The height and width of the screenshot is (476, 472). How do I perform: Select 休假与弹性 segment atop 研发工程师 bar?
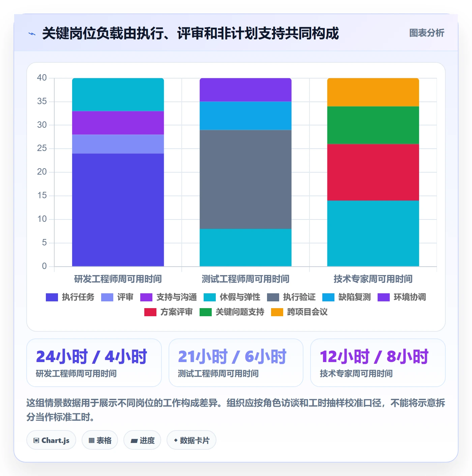click(x=118, y=94)
